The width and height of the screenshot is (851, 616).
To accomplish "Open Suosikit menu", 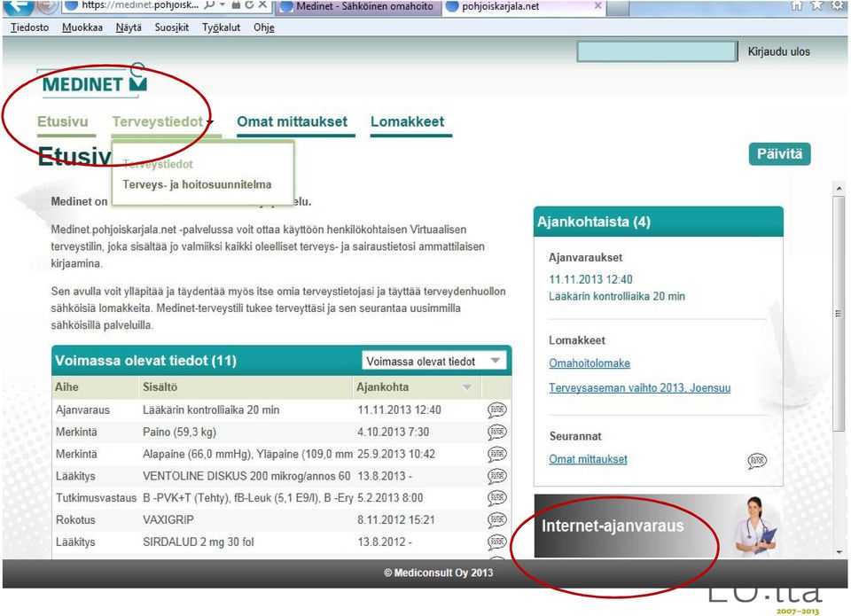I will pyautogui.click(x=171, y=27).
